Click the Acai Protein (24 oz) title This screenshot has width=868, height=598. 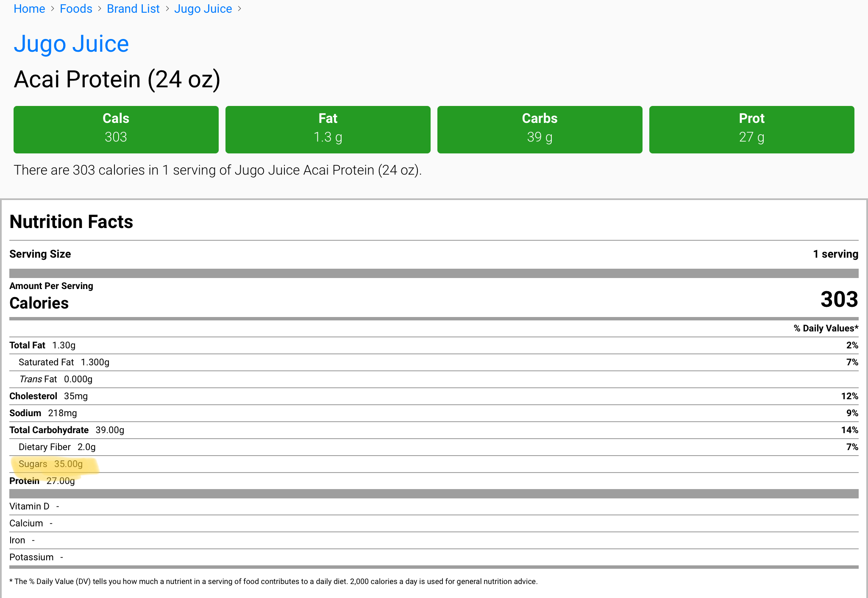click(117, 79)
